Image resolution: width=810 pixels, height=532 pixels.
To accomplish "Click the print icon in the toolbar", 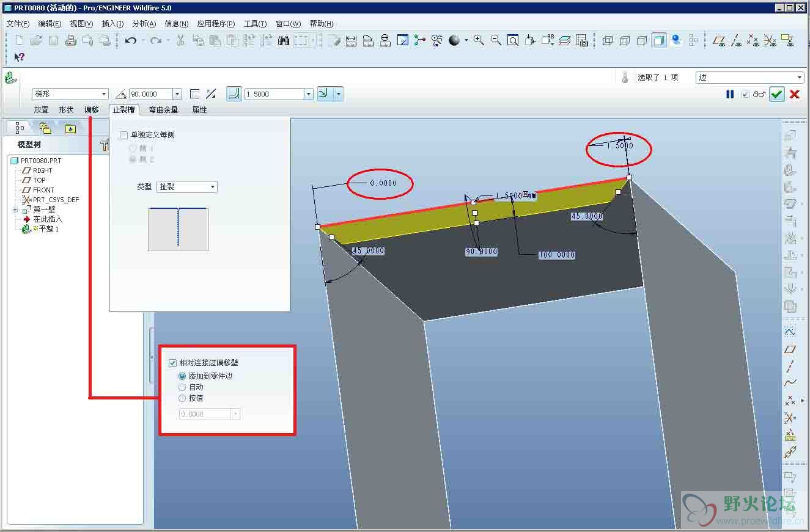I will click(x=70, y=41).
